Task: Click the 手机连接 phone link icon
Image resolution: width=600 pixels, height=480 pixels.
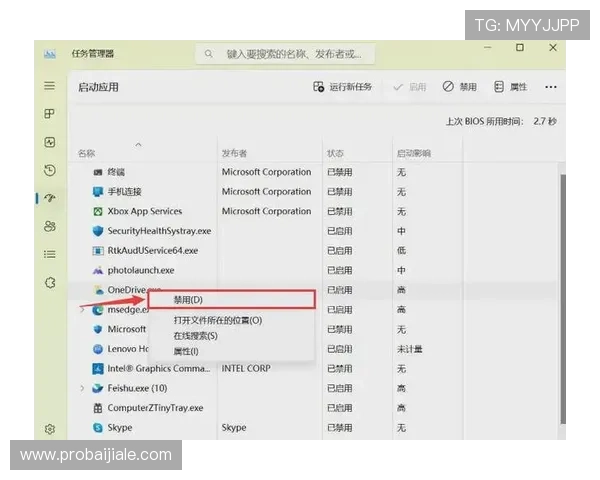Action: 98,191
